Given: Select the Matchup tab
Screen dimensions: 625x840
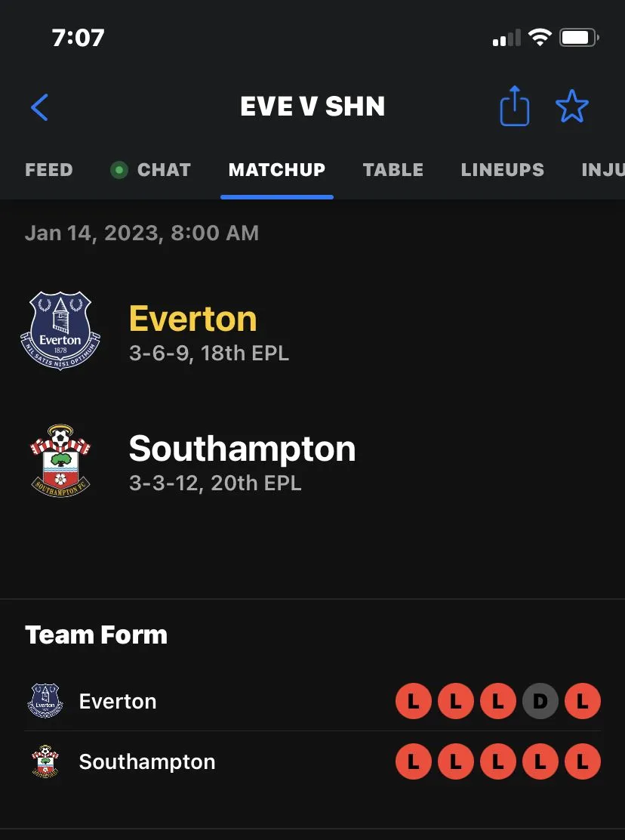Looking at the screenshot, I should [x=277, y=170].
